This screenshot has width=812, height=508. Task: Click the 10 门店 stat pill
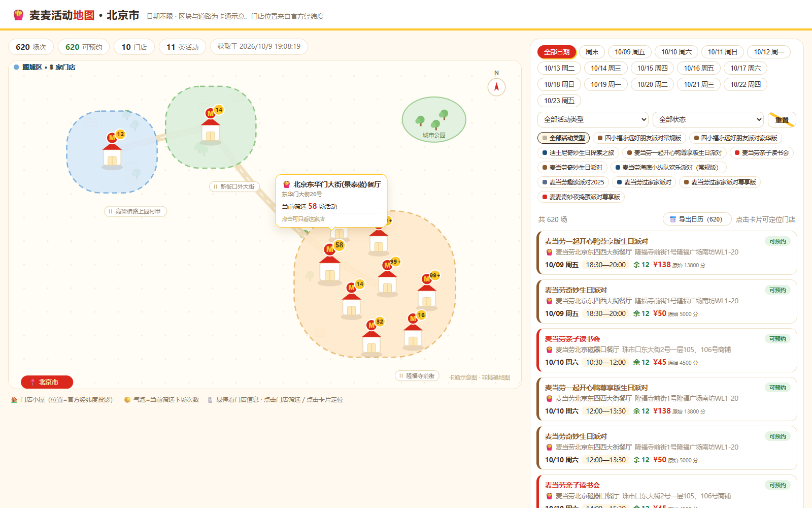point(134,47)
